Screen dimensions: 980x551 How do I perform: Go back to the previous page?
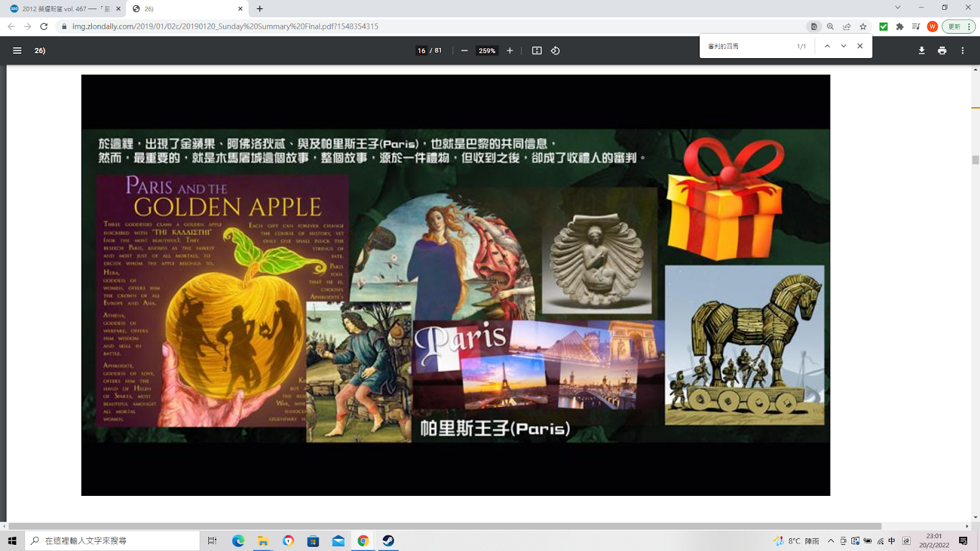[x=11, y=26]
